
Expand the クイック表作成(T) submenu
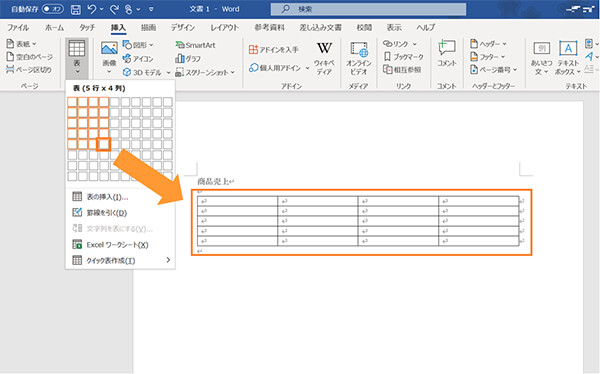tap(120, 261)
